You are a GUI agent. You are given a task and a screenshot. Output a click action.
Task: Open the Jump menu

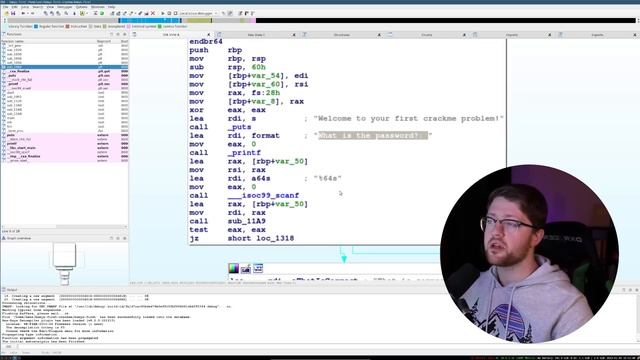(25, 7)
